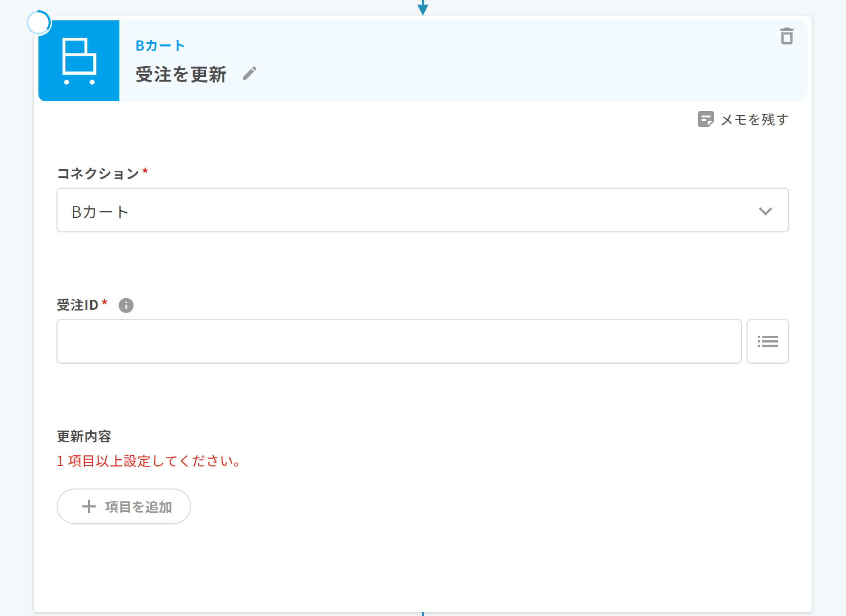Click the info icon next to 受注ID
The height and width of the screenshot is (616, 846).
[126, 305]
